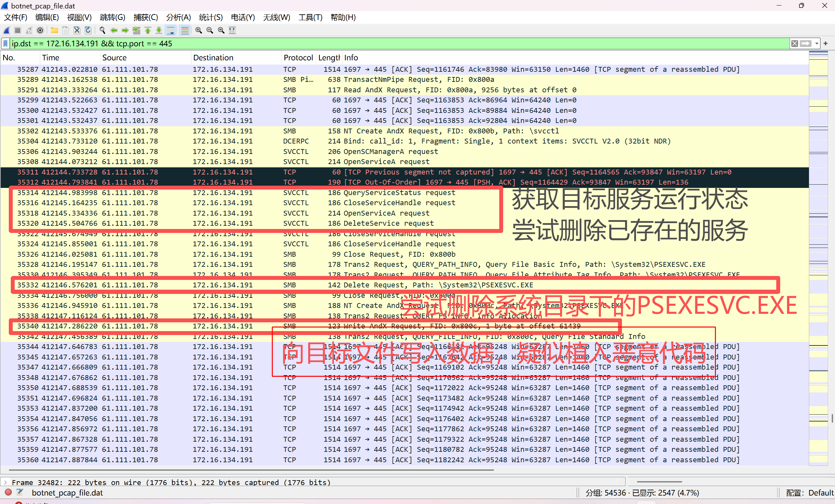
Task: Click the open capture file folder icon
Action: [x=54, y=30]
